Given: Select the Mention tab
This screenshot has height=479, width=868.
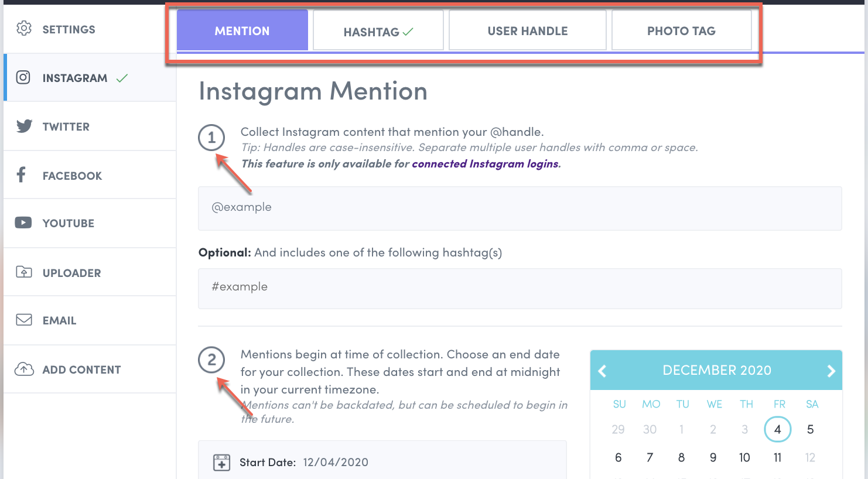Looking at the screenshot, I should 242,31.
